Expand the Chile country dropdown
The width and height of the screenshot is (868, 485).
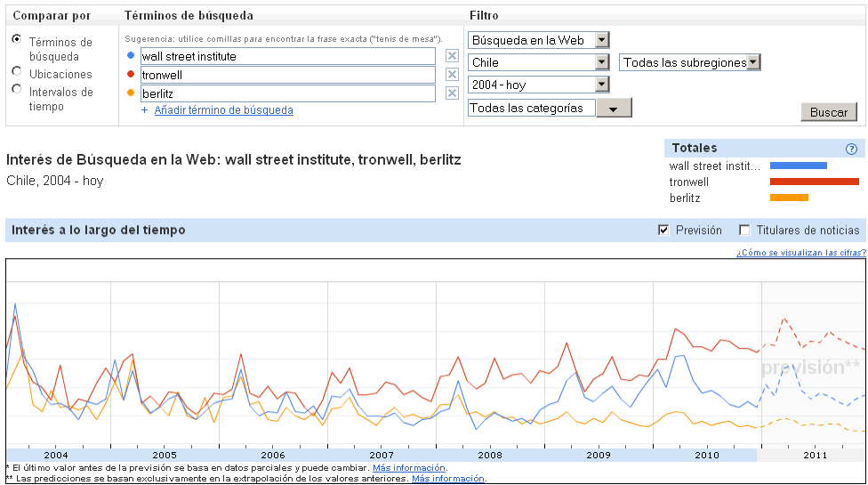tap(539, 62)
